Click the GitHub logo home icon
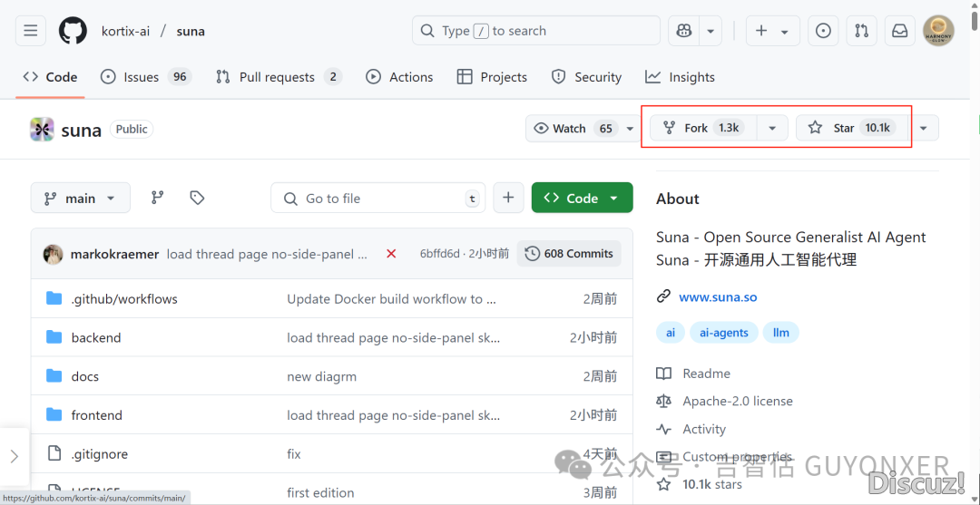This screenshot has width=980, height=505. (73, 31)
